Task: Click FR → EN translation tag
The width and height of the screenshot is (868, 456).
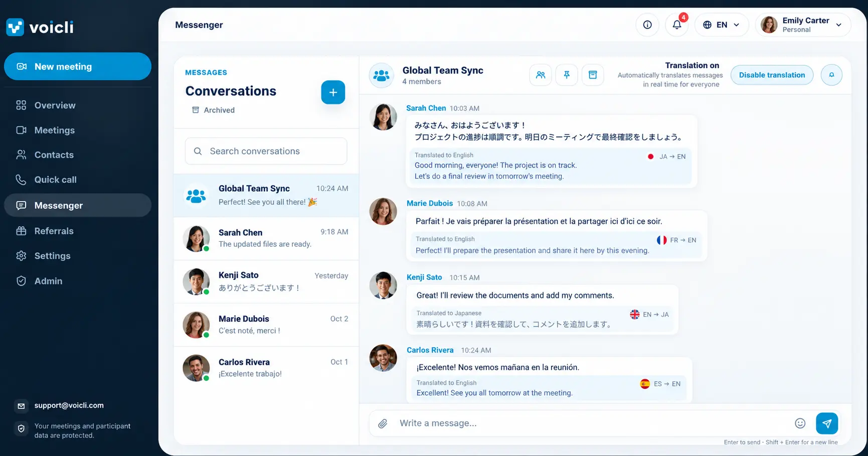Action: [676, 240]
